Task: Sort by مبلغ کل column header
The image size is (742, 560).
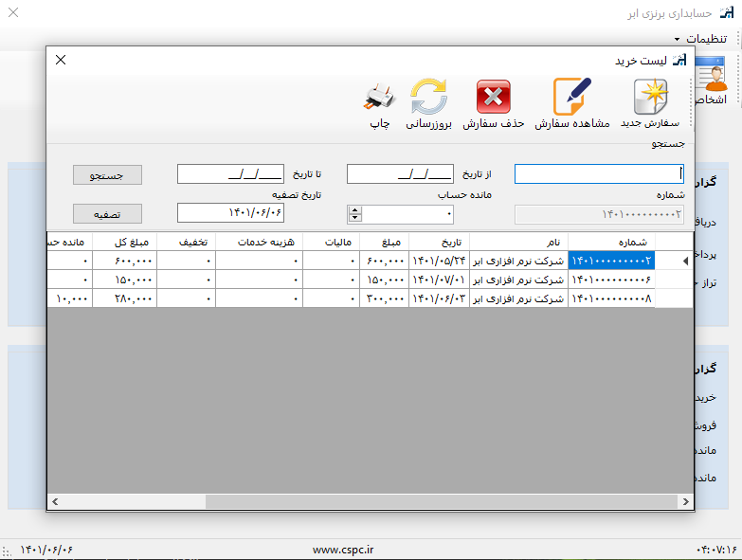Action: click(x=124, y=241)
